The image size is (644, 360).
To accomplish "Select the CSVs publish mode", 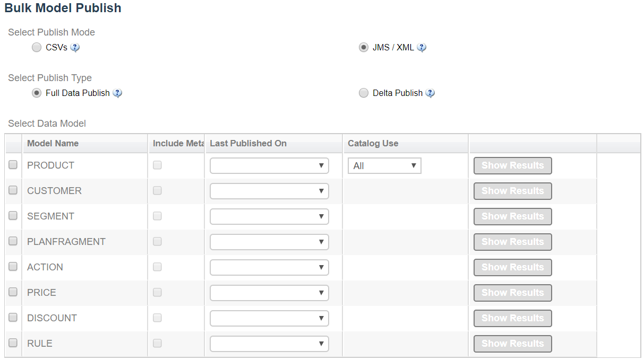I will click(x=36, y=48).
